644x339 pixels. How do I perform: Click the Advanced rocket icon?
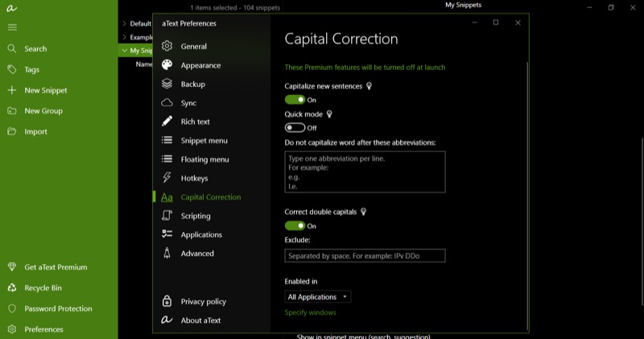point(167,253)
